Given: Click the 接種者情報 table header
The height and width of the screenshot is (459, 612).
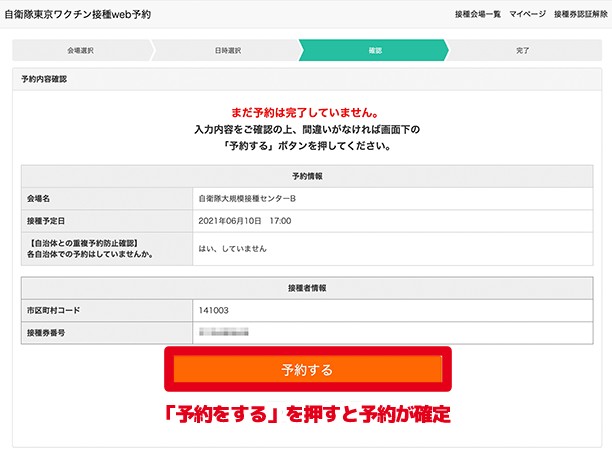Looking at the screenshot, I should pos(307,288).
